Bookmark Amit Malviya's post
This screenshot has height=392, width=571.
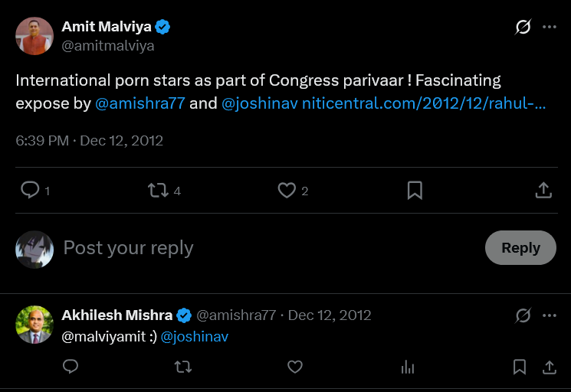(415, 190)
